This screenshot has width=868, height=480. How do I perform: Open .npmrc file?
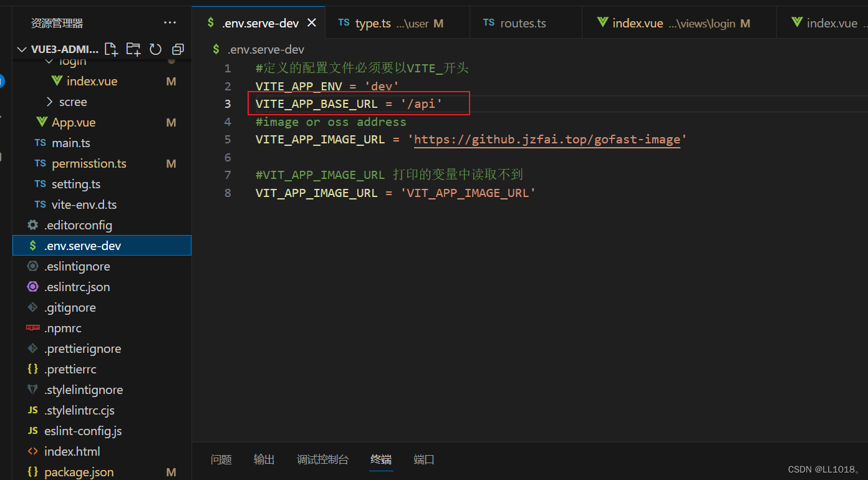62,328
